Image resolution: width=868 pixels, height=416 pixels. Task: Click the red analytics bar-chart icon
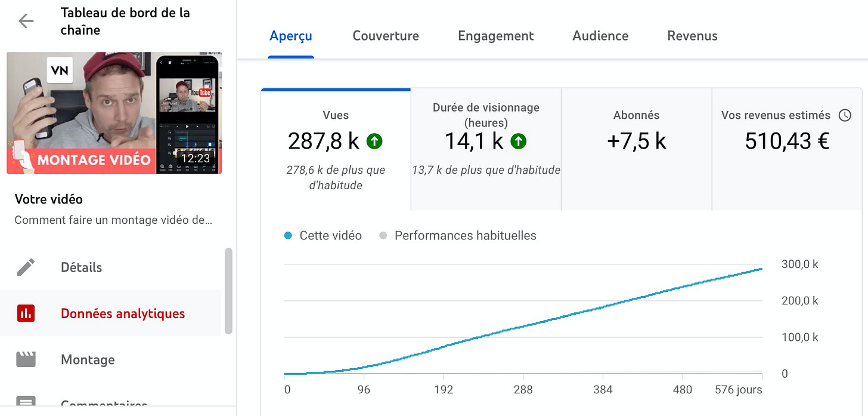click(x=26, y=313)
